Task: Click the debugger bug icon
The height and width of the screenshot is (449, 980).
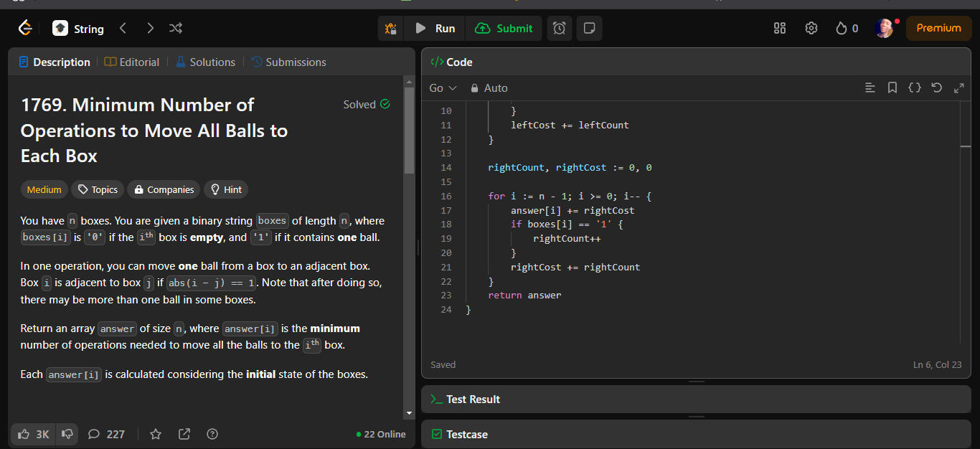Action: pyautogui.click(x=390, y=29)
